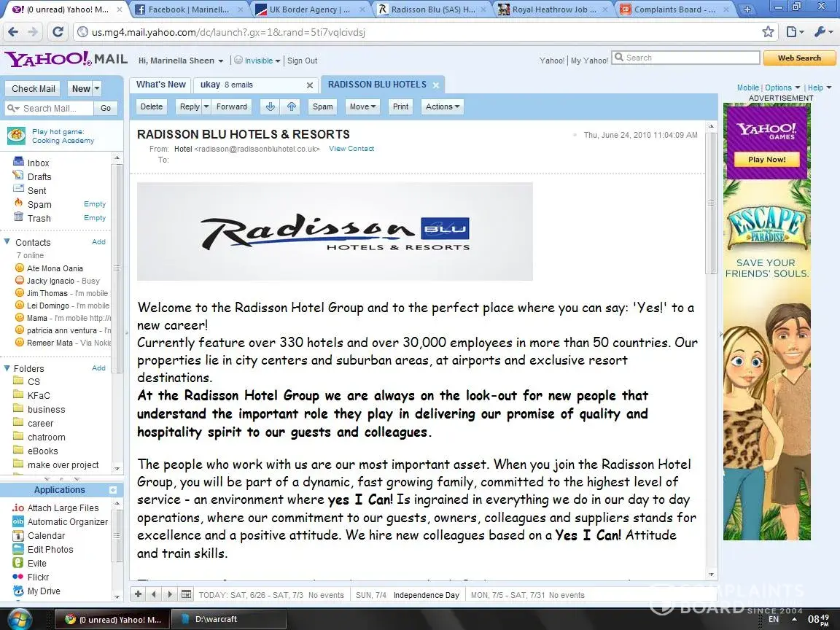Click the Windows Start button

pos(20,619)
